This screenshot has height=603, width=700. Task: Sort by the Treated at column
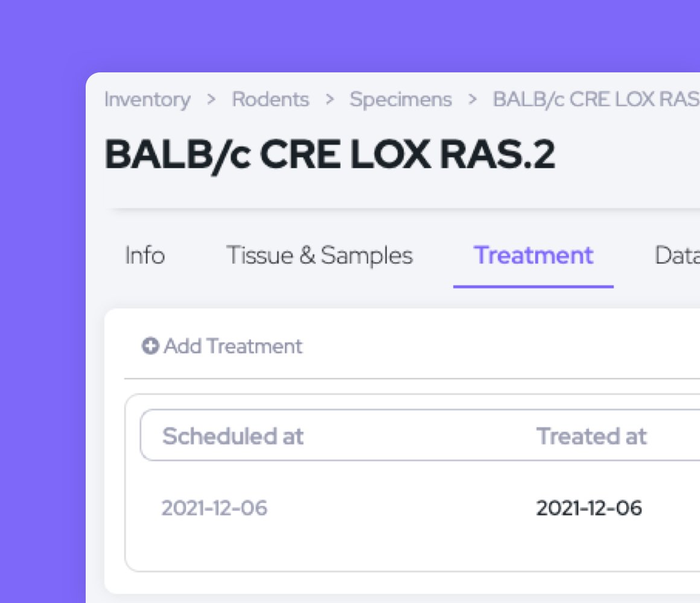591,436
